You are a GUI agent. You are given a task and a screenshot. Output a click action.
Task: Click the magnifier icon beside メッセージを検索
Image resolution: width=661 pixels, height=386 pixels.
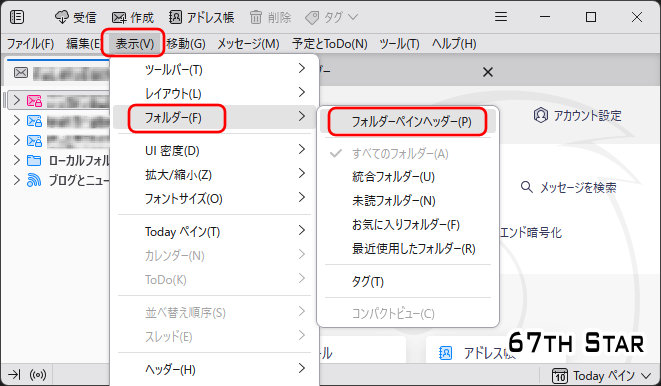527,187
